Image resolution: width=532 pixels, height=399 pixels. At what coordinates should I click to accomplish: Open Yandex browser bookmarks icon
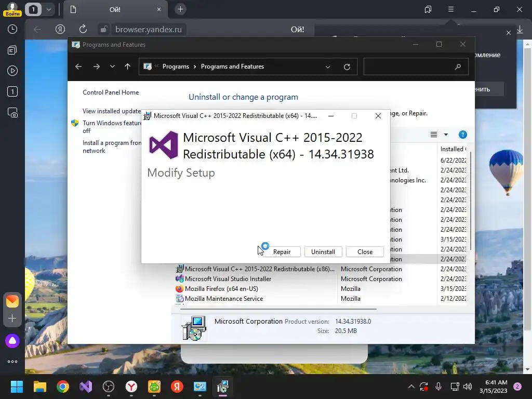click(x=428, y=9)
